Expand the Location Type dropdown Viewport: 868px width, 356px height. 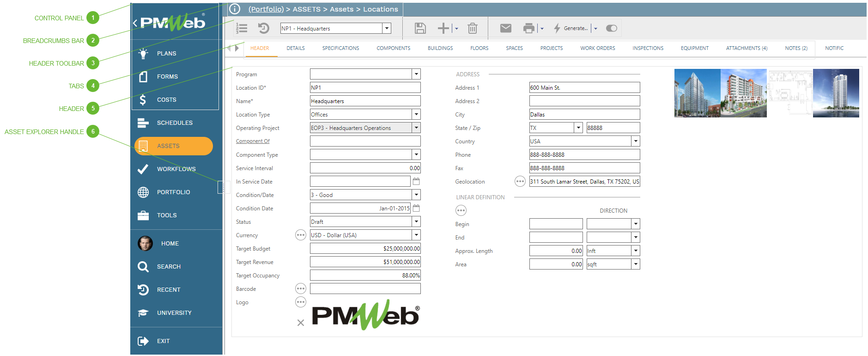point(416,115)
